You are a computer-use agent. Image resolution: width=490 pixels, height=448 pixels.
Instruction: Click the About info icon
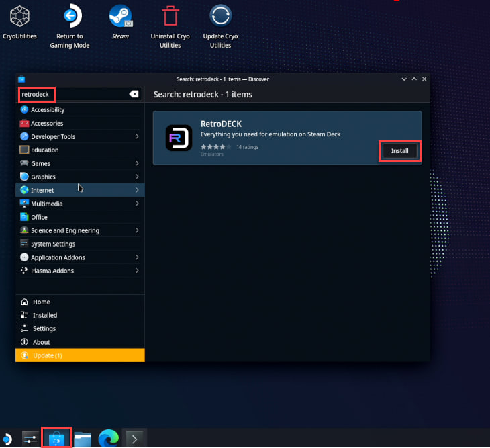coord(24,342)
